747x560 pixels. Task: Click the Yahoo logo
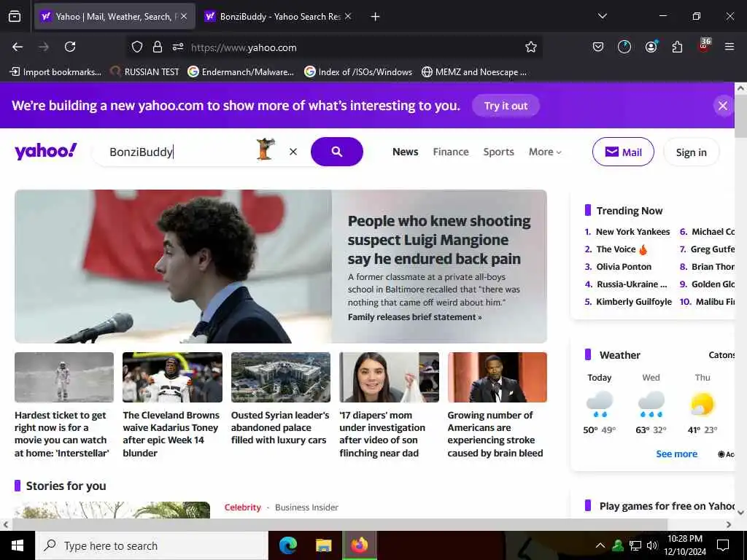[x=46, y=151]
